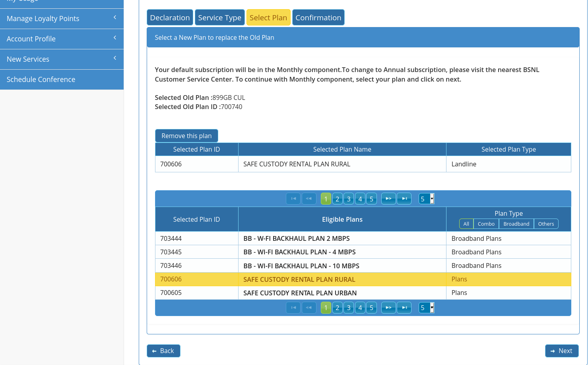Click next page arrow in top paginator
The height and width of the screenshot is (365, 588).
(x=388, y=199)
